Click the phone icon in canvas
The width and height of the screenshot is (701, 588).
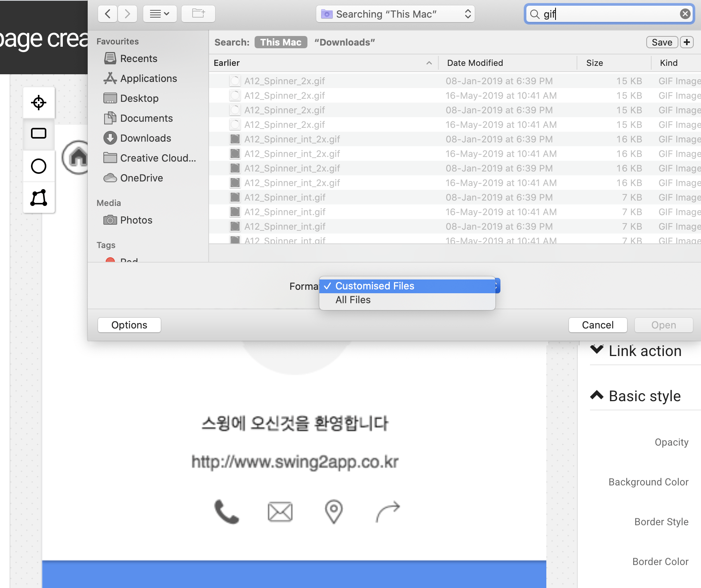tap(227, 511)
